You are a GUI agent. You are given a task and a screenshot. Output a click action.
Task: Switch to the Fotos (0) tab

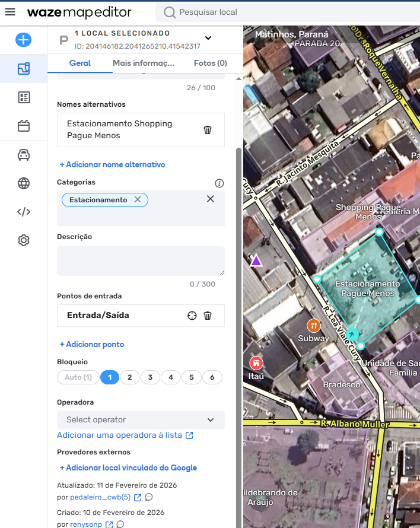coord(210,63)
